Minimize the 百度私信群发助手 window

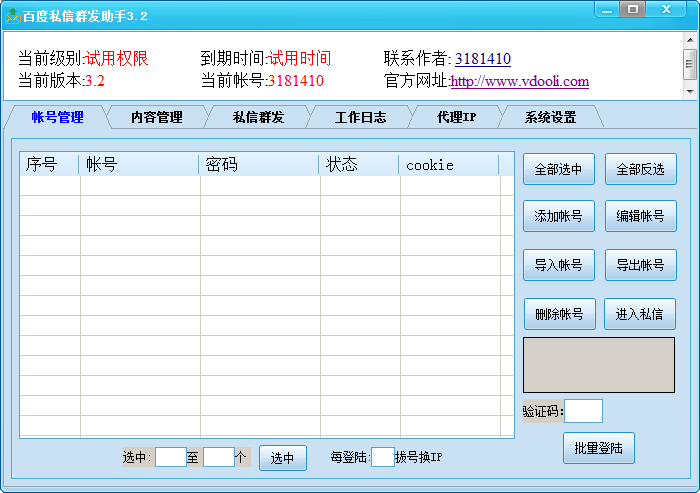(607, 9)
